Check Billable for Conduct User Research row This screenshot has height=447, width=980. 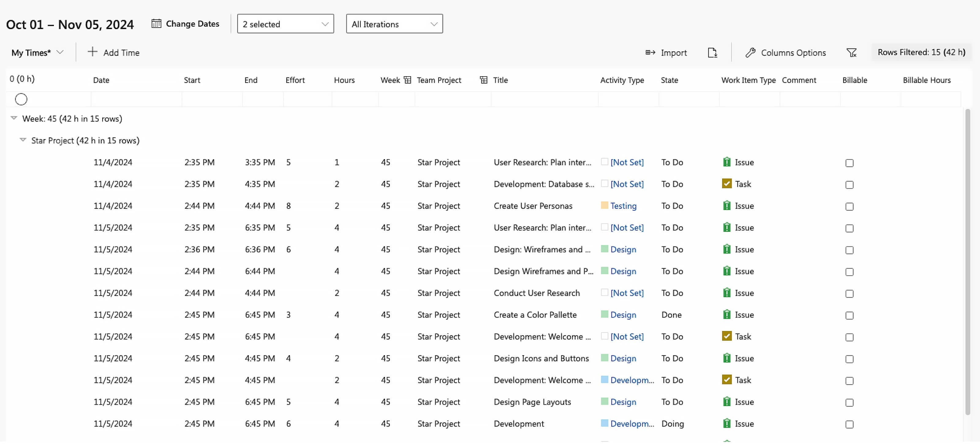point(849,294)
